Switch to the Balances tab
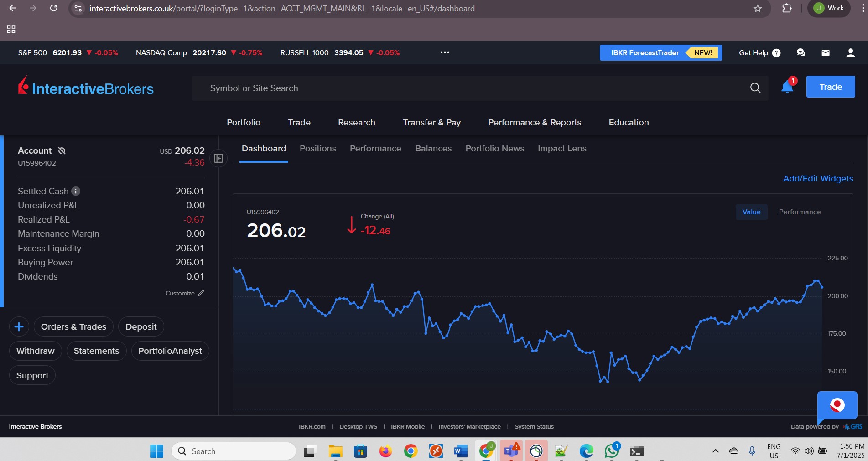Viewport: 868px width, 461px height. (x=433, y=149)
